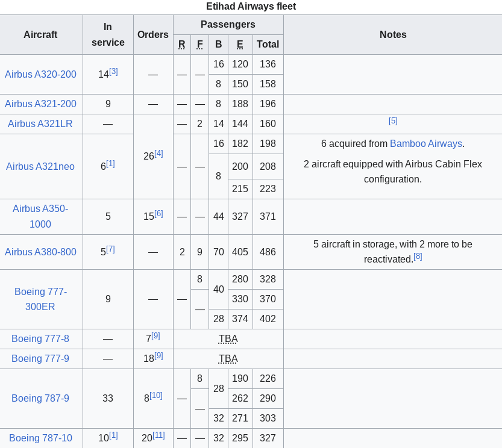Click the Airbus A321LR link
The width and height of the screenshot is (502, 448).
40,123
